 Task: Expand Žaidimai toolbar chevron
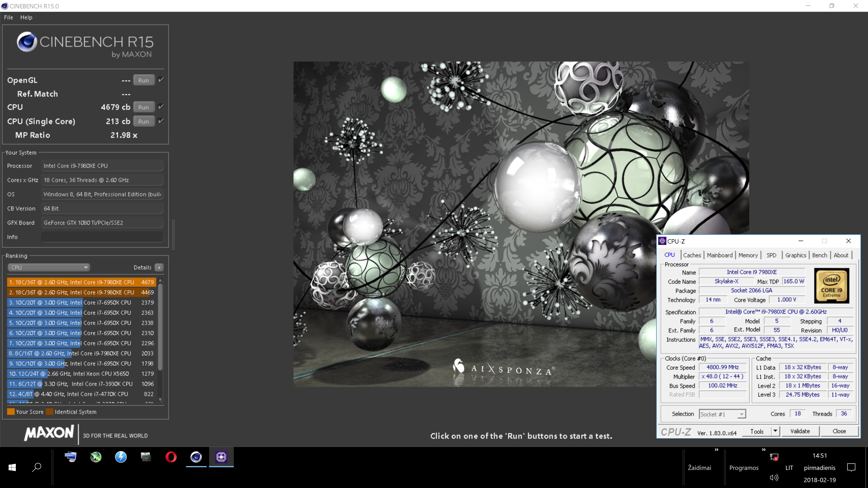(716, 450)
